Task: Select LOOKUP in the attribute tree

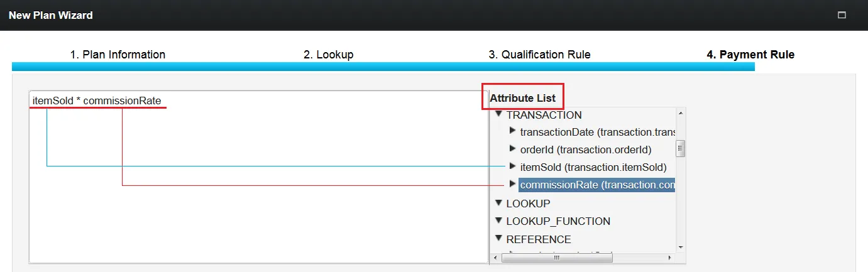Action: point(529,204)
